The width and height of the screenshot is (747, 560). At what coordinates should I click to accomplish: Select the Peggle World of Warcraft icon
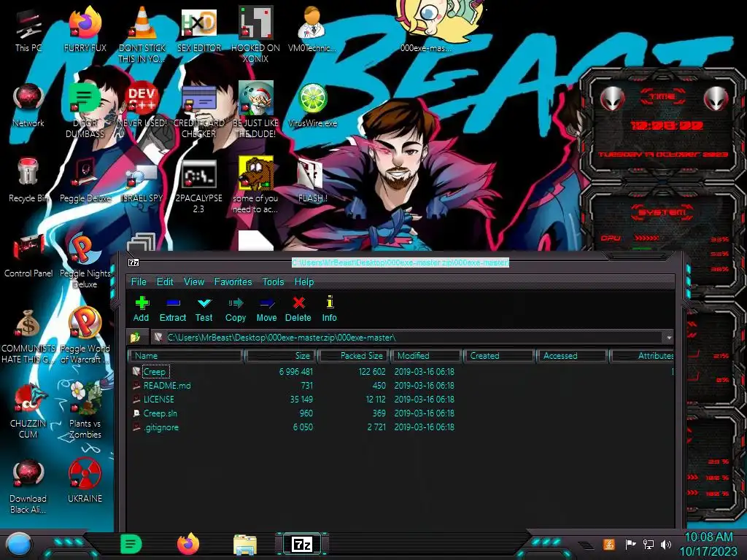click(x=85, y=336)
